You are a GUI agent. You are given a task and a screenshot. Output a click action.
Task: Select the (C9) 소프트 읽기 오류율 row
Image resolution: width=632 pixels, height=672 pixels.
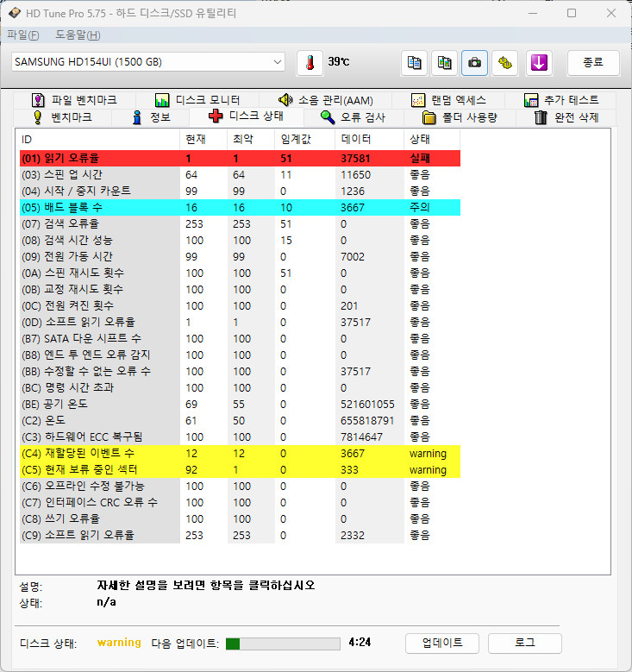pyautogui.click(x=240, y=536)
